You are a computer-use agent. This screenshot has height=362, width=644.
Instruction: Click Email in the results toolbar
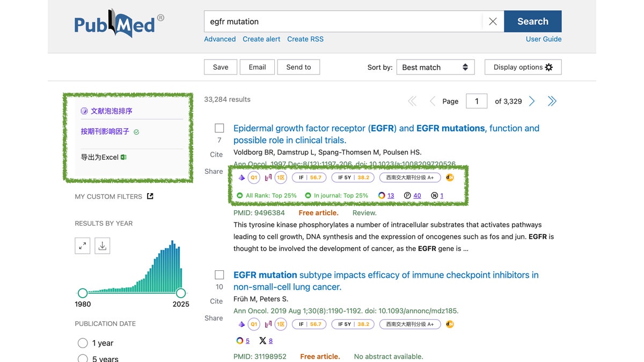click(257, 67)
